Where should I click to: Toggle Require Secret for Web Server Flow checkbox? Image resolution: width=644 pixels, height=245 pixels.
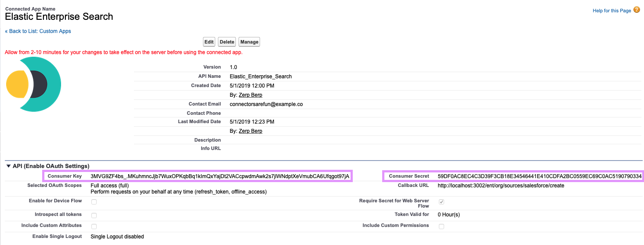click(x=441, y=202)
